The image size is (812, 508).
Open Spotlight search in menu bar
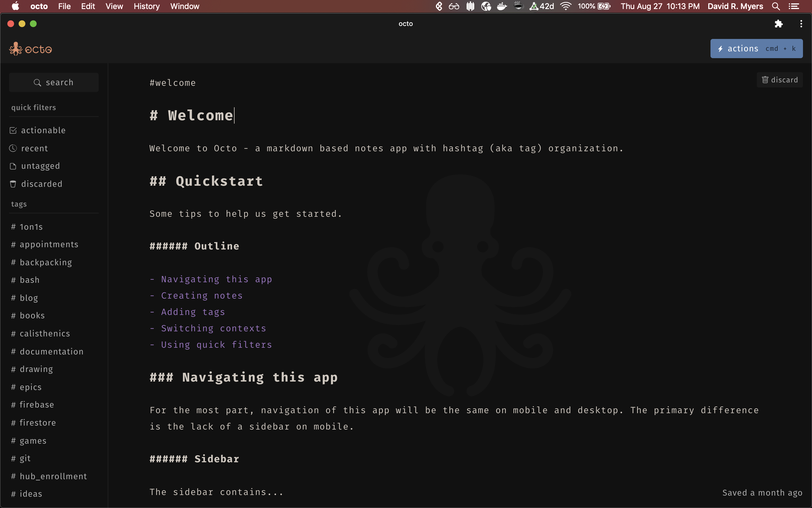[x=776, y=6]
